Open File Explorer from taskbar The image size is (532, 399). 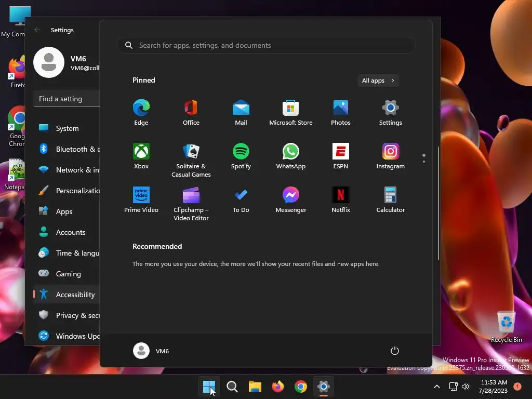point(255,387)
